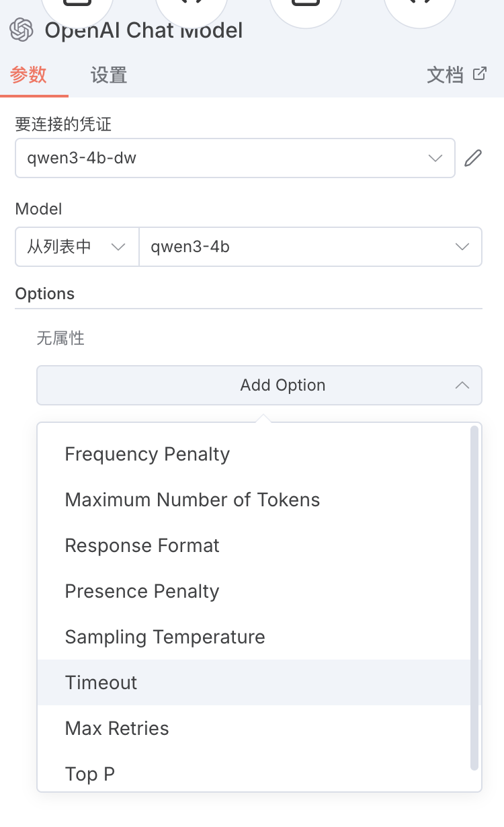
Task: Click the OpenAI logo icon
Action: 22,30
